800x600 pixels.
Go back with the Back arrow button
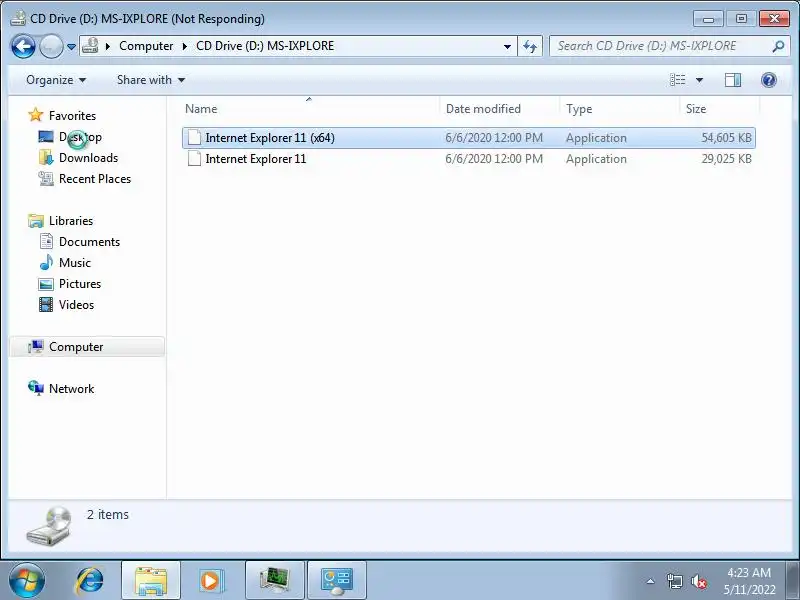point(23,47)
